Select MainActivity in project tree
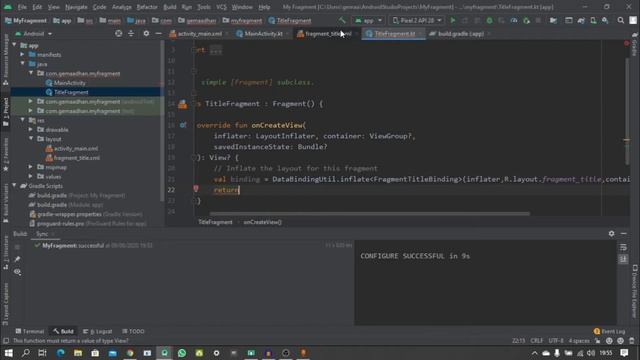This screenshot has height=360, width=640. coord(70,83)
